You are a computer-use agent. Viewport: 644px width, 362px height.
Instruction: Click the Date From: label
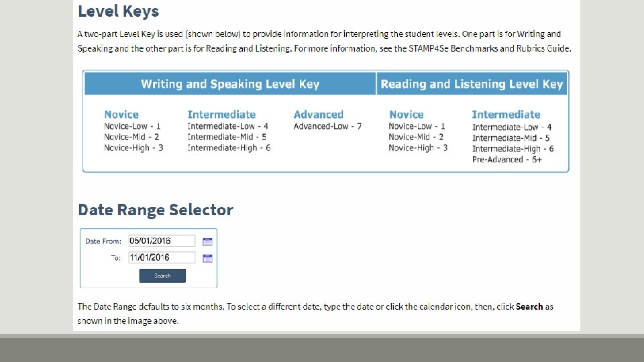[x=103, y=241]
